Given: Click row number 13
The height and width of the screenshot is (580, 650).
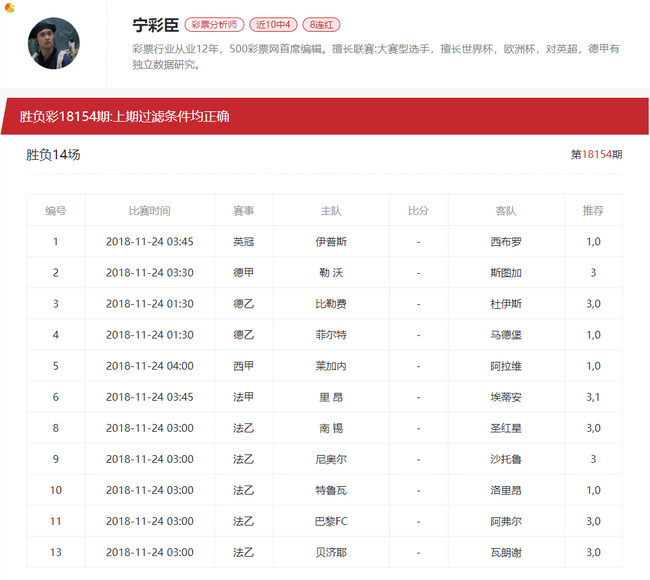Looking at the screenshot, I should coord(56,552).
